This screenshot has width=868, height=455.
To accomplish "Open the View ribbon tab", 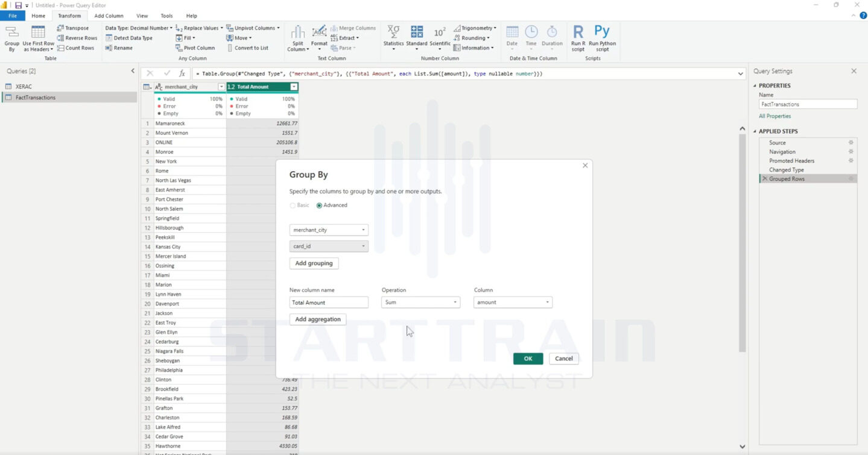I will point(142,16).
